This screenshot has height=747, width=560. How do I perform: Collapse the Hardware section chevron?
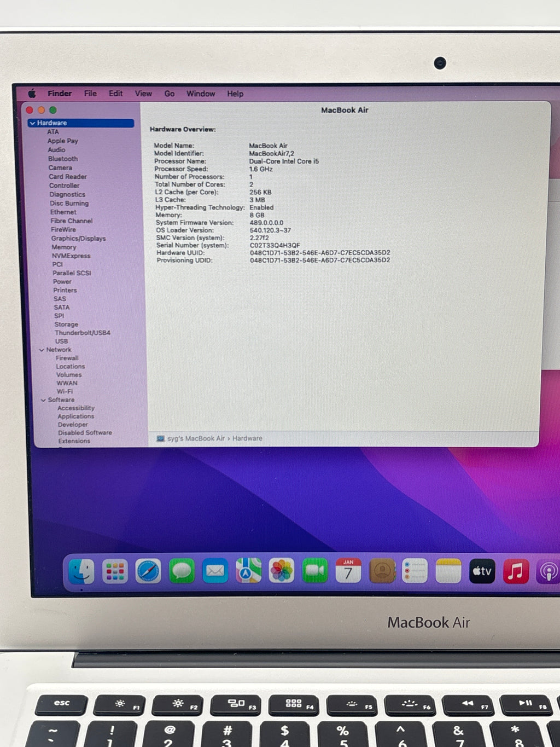click(x=32, y=123)
